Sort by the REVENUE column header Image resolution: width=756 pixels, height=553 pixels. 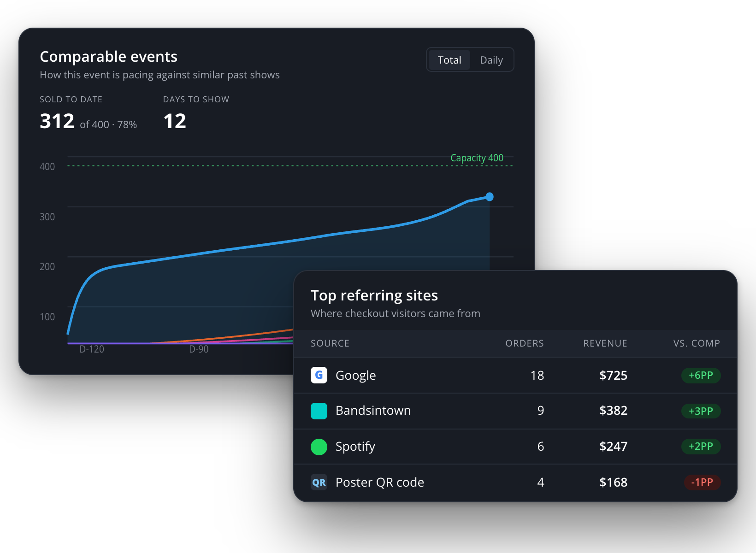point(605,343)
